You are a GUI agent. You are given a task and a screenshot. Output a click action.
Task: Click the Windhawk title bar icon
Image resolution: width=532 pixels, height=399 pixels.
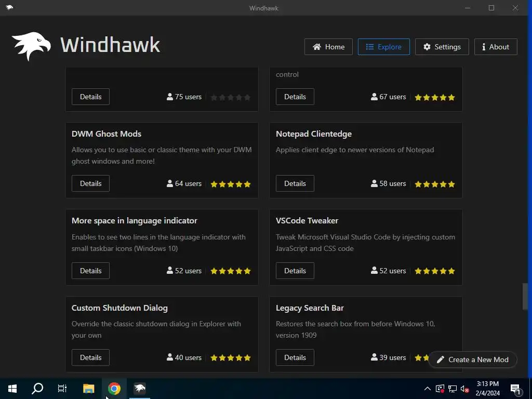pos(9,7)
